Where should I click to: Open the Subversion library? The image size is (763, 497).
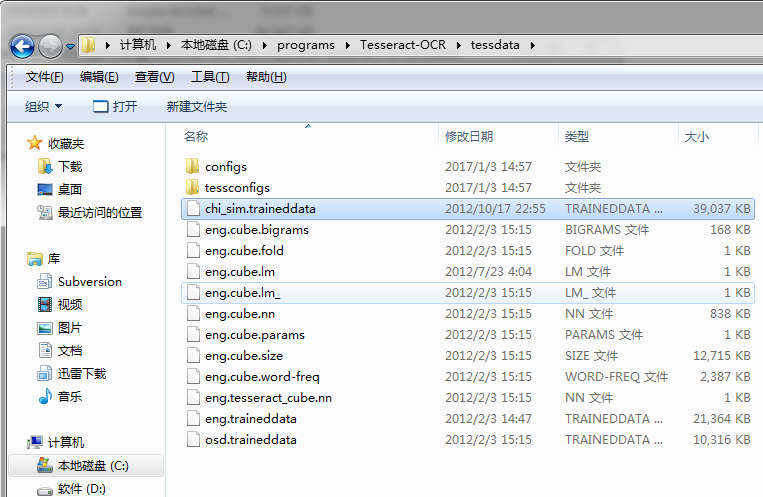click(x=90, y=281)
